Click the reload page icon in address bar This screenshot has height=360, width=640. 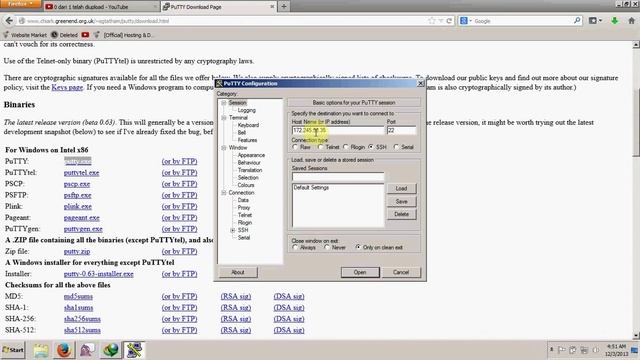pyautogui.click(x=449, y=21)
